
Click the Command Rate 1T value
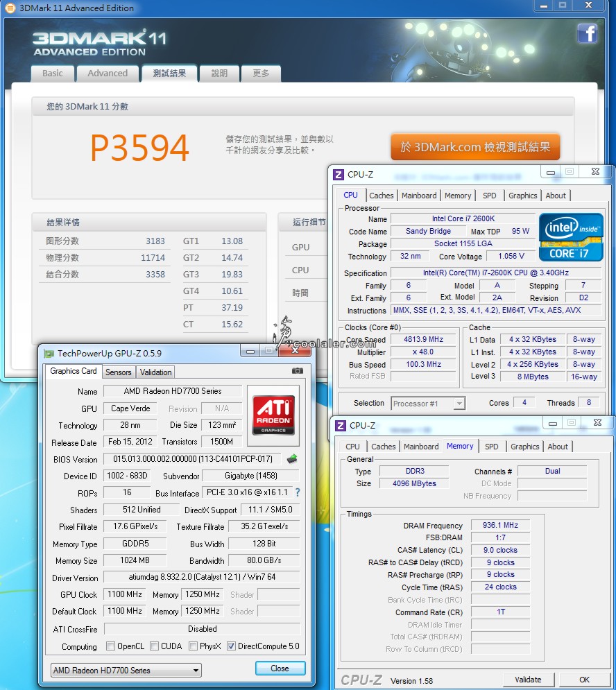click(x=500, y=612)
